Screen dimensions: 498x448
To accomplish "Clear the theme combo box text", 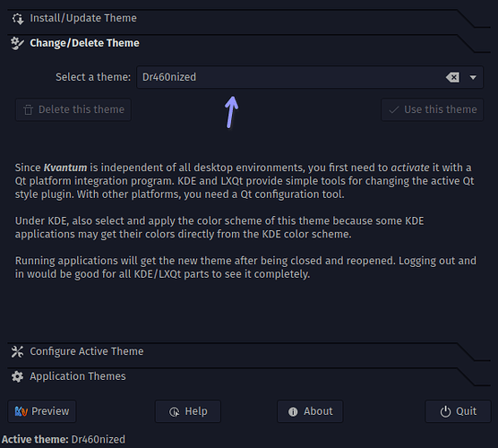I will [452, 77].
